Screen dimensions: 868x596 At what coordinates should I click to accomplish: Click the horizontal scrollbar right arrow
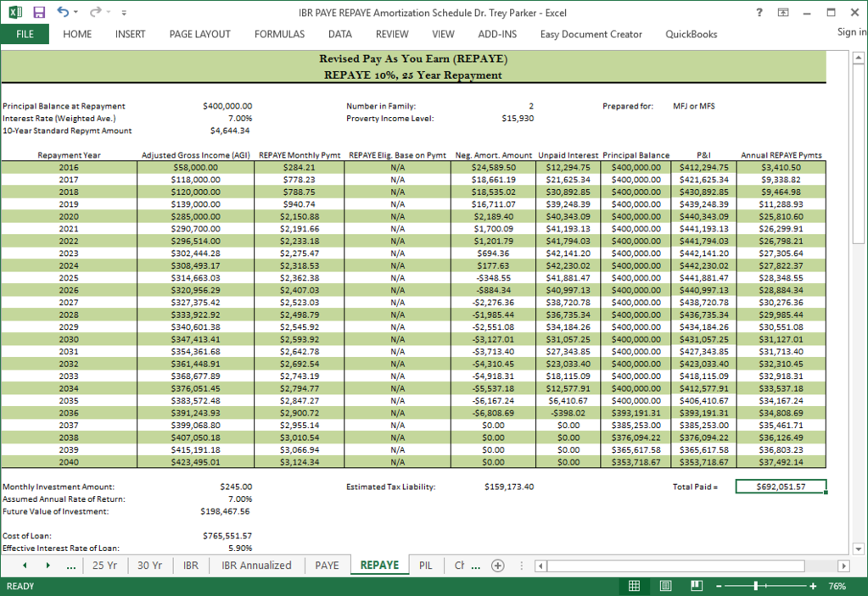pos(843,565)
